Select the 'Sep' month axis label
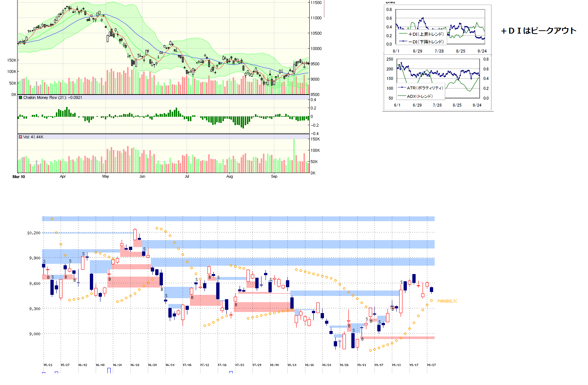588x385 pixels. pyautogui.click(x=274, y=177)
